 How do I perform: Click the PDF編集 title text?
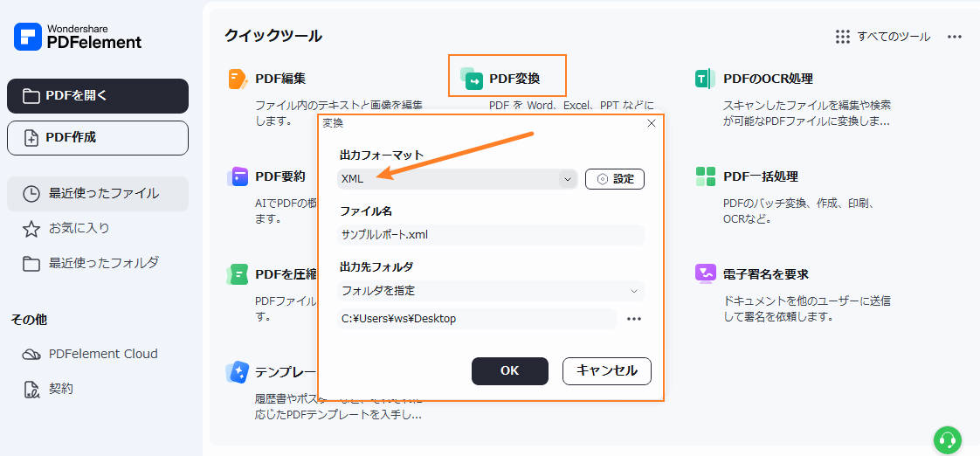tap(280, 79)
